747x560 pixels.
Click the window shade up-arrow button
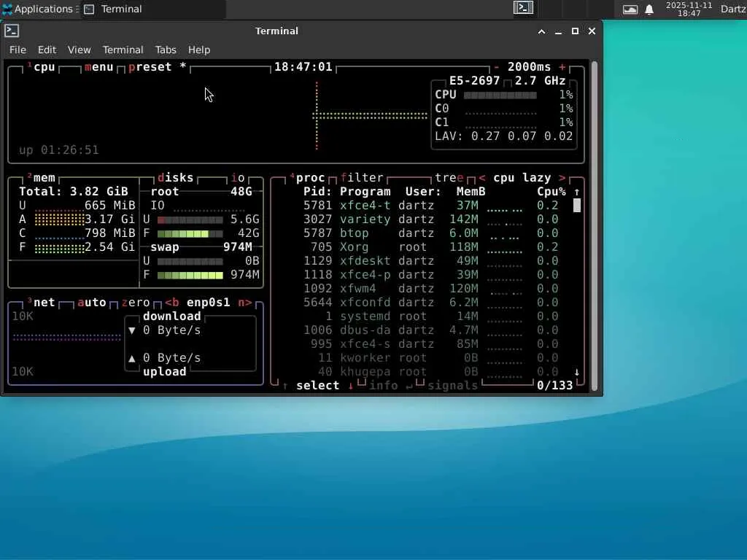(541, 31)
